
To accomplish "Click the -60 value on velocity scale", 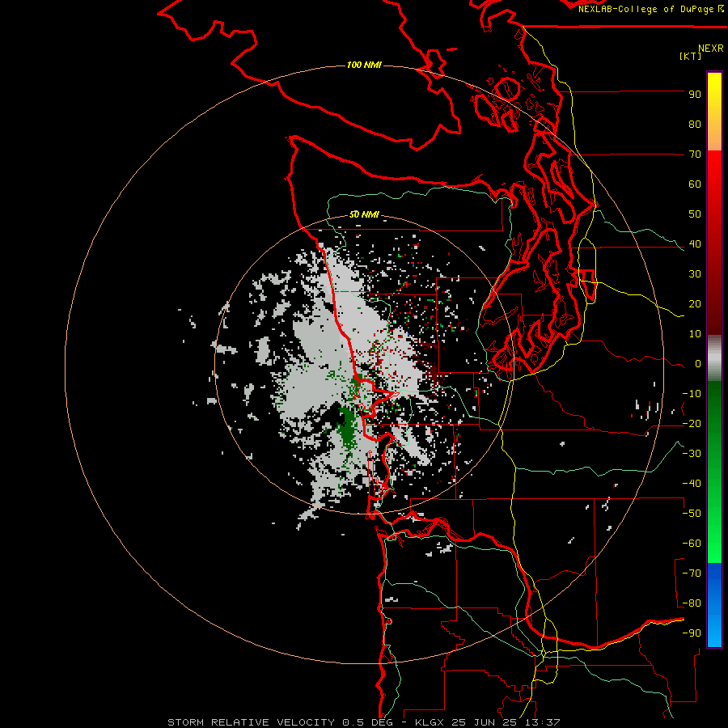I will pos(692,544).
